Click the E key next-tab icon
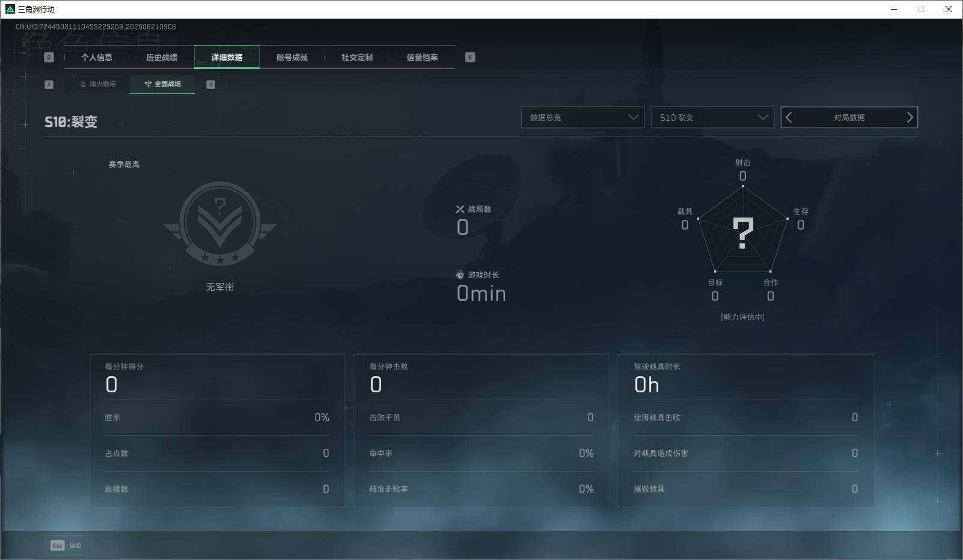 pos(470,57)
